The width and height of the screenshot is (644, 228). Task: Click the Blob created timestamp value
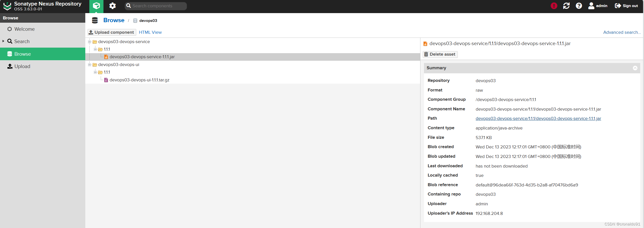pyautogui.click(x=528, y=147)
